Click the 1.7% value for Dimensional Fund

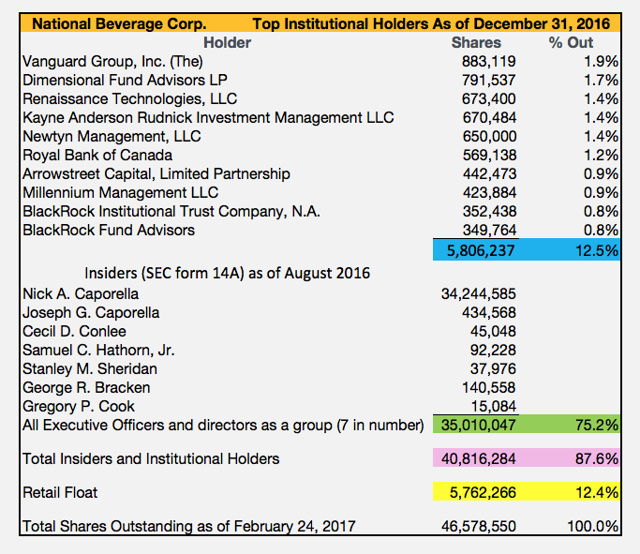(601, 80)
